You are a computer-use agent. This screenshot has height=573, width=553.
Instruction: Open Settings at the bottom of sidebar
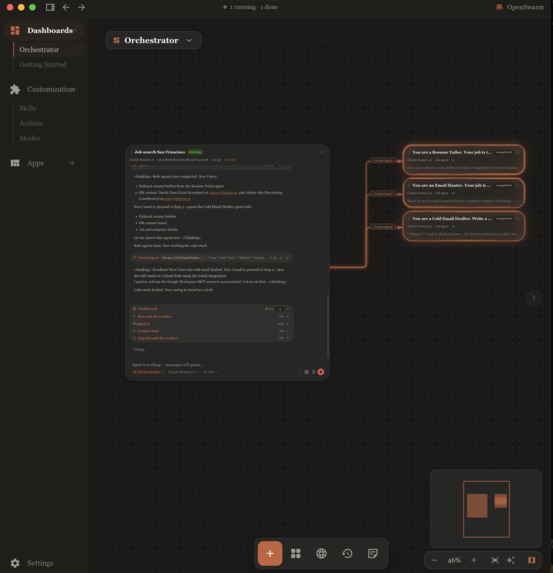(x=32, y=563)
